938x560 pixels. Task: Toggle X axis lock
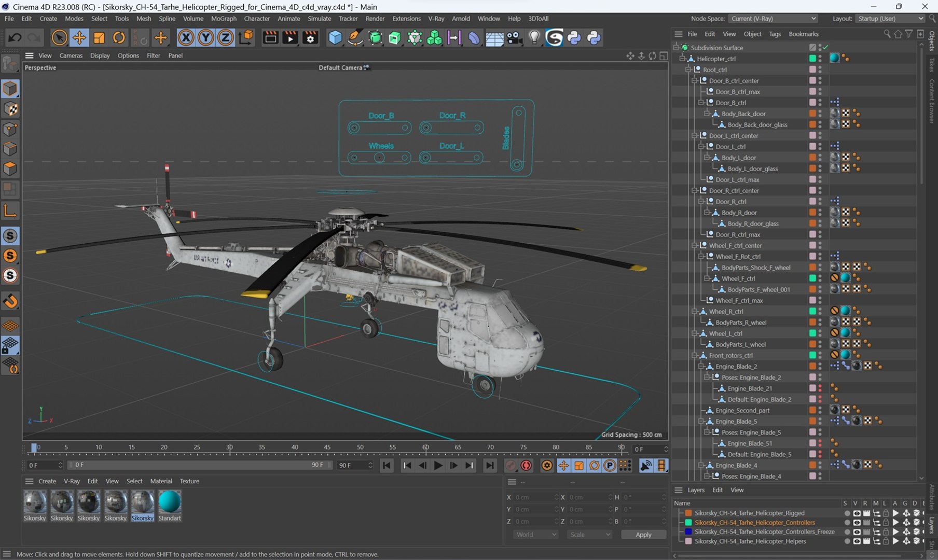click(186, 37)
